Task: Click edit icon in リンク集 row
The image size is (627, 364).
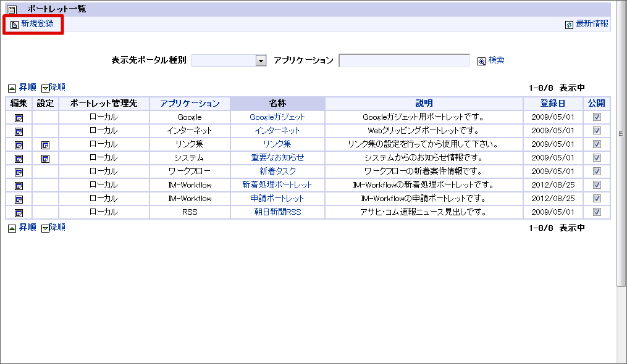Action: click(19, 145)
